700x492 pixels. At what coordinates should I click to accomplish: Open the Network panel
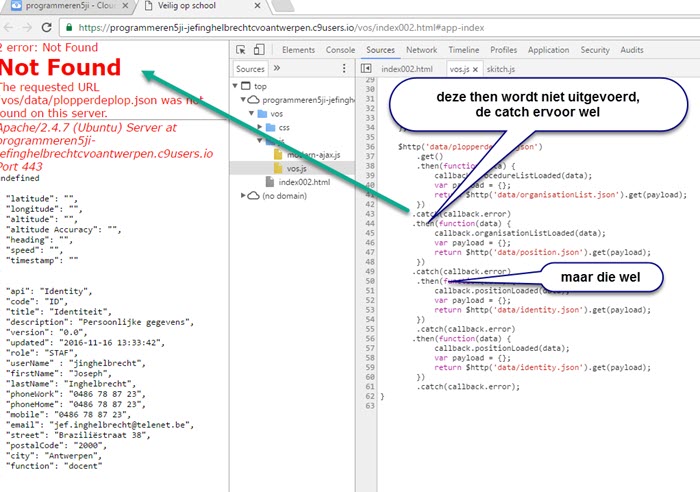click(x=421, y=50)
